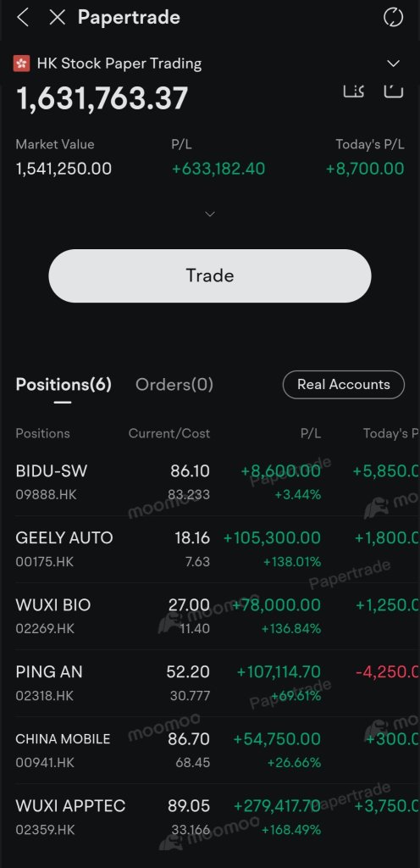Open PING AN position details

[210, 683]
